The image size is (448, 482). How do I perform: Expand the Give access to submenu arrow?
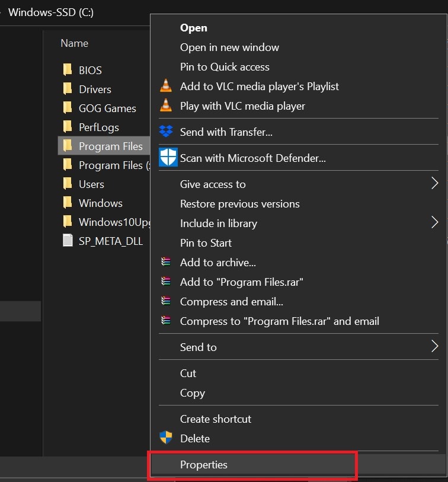tap(434, 184)
